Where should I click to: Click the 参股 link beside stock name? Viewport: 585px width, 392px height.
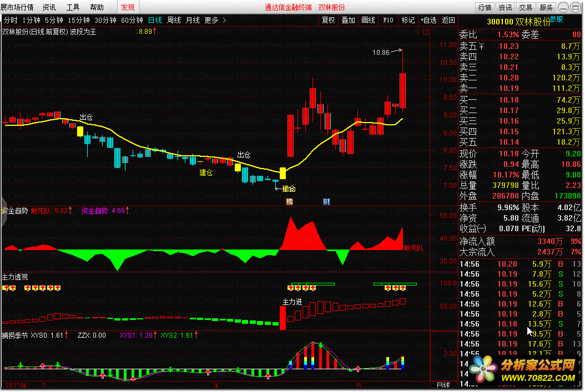click(x=557, y=19)
